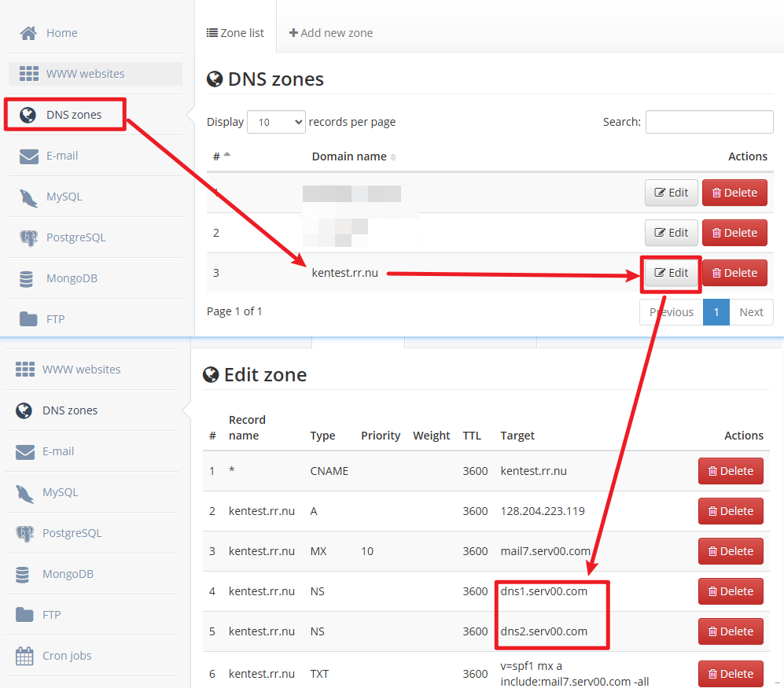Delete the dns1.serv00.com NS record
The height and width of the screenshot is (688, 784).
point(731,591)
